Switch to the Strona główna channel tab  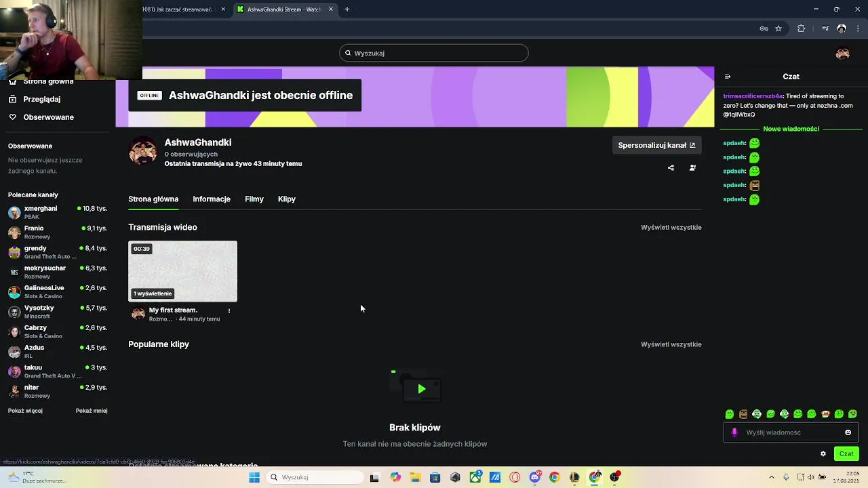153,199
